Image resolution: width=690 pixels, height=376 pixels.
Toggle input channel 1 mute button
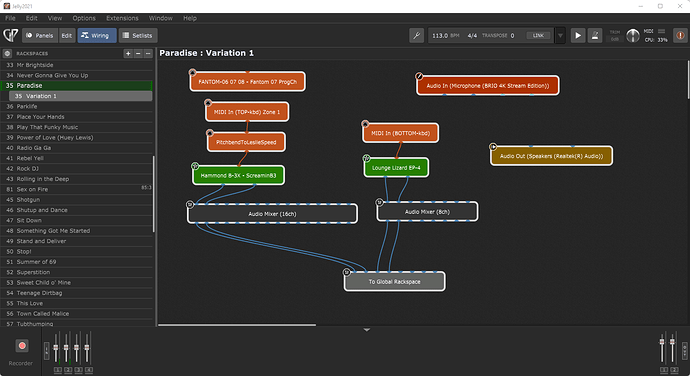pyautogui.click(x=58, y=370)
